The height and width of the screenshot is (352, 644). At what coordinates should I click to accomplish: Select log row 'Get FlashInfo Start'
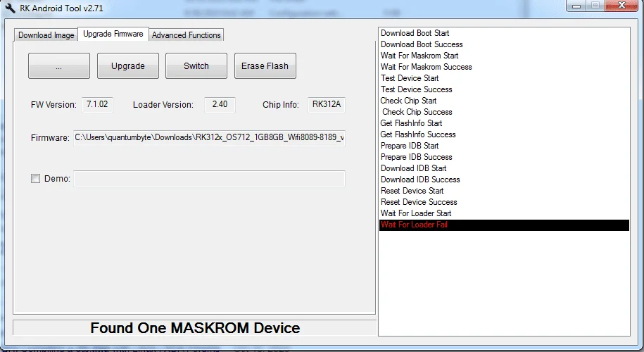tap(505, 123)
